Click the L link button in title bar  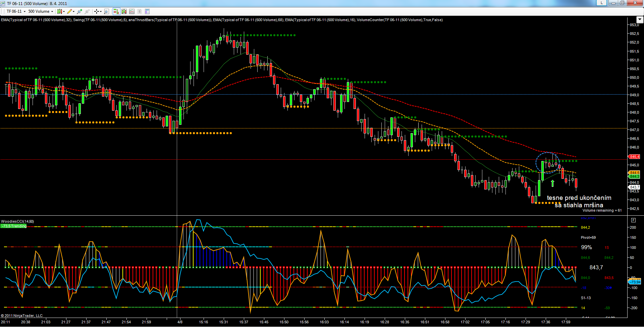pyautogui.click(x=602, y=3)
